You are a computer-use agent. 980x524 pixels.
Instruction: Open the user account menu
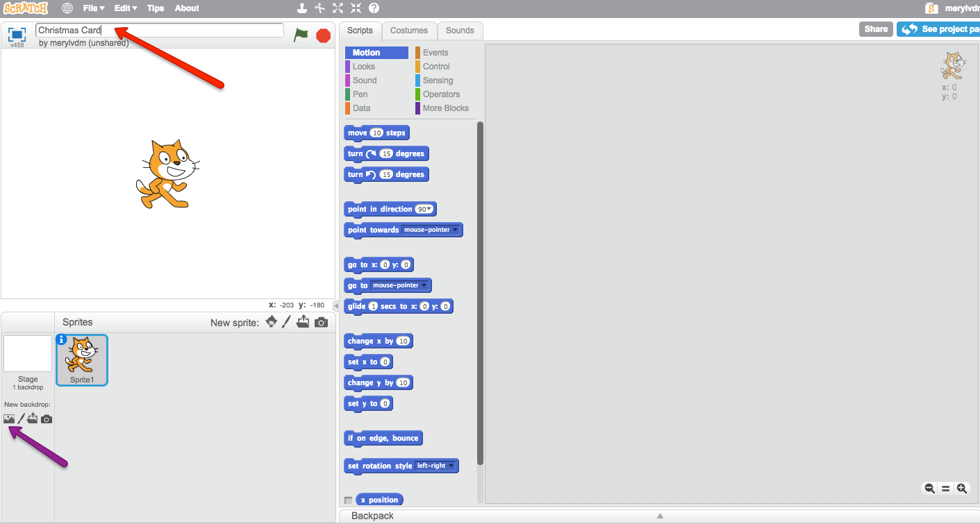pyautogui.click(x=962, y=8)
